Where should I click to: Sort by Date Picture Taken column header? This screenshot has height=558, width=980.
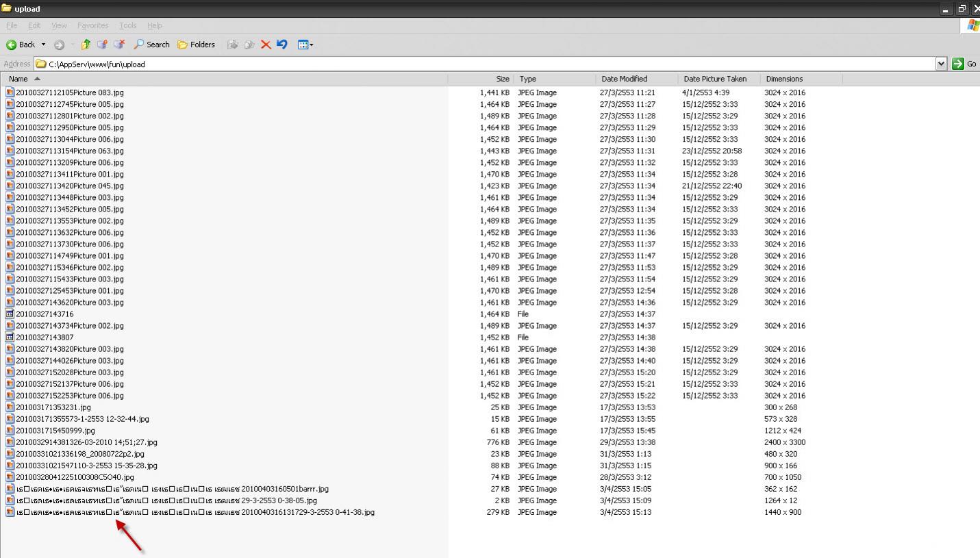tap(719, 79)
